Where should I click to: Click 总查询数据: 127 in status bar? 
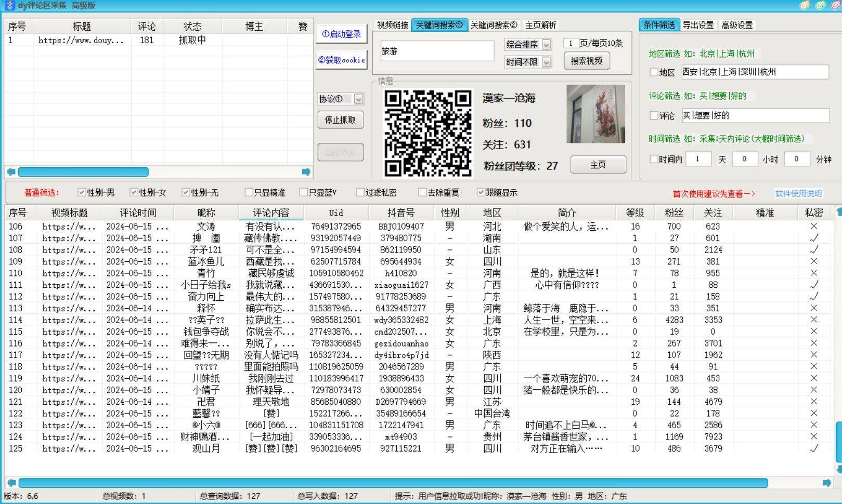[230, 496]
